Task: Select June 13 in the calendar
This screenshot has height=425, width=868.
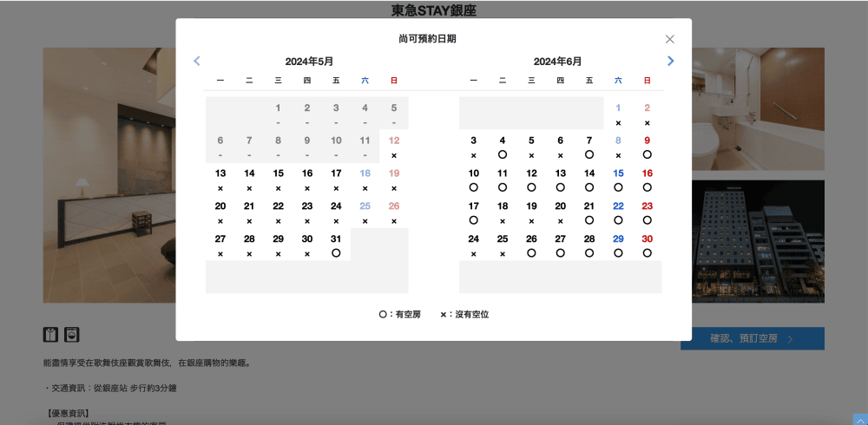Action: pyautogui.click(x=561, y=180)
